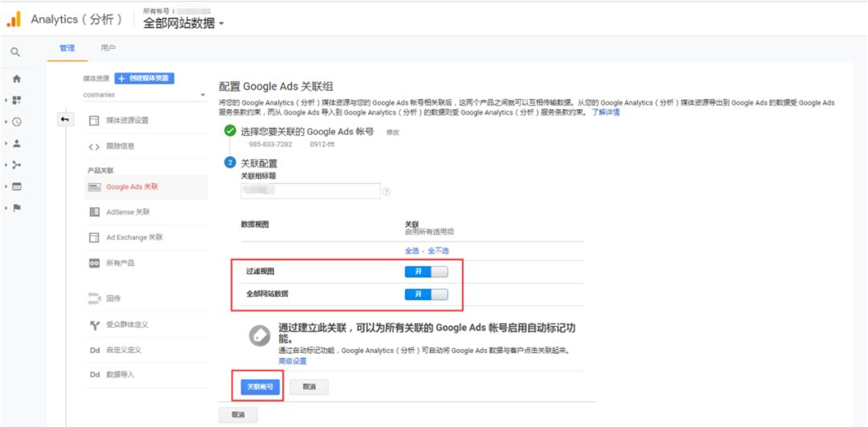The image size is (868, 427).
Task: Open the Customization dashboard grid icon
Action: 17,101
